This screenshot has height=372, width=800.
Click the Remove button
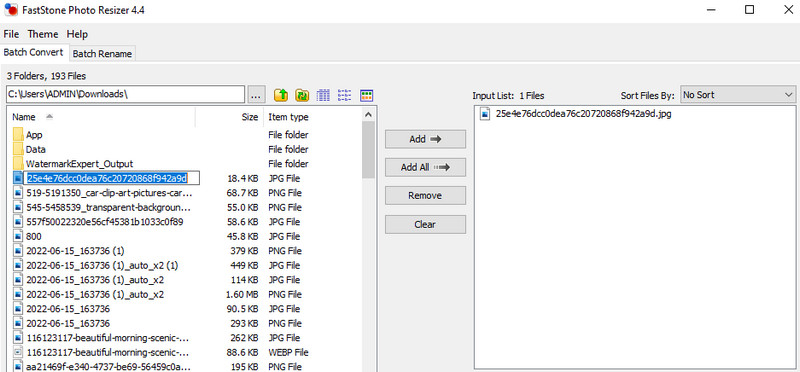pyautogui.click(x=425, y=196)
